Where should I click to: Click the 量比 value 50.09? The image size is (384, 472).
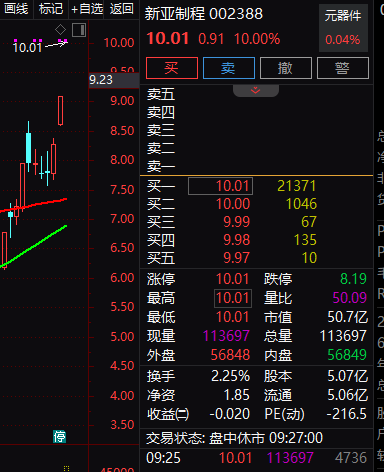(x=350, y=298)
